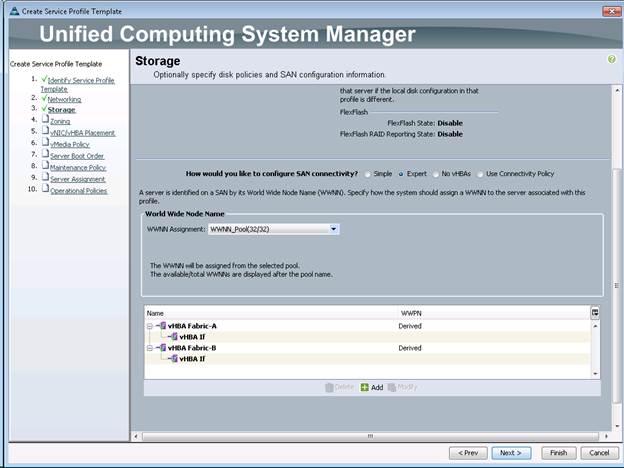
Task: Select the vHBA Fabric-B row text
Action: pyautogui.click(x=192, y=348)
